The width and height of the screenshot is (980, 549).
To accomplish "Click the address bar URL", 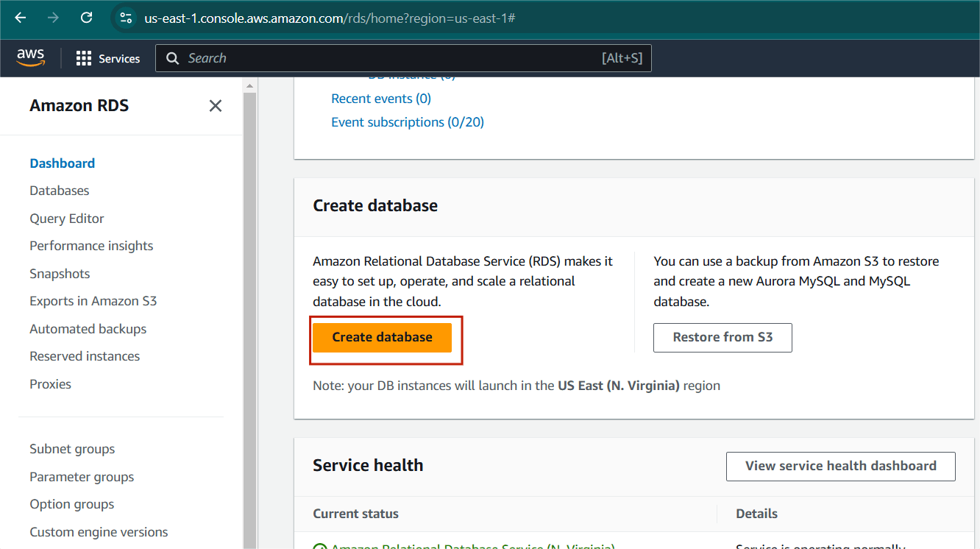I will tap(330, 18).
